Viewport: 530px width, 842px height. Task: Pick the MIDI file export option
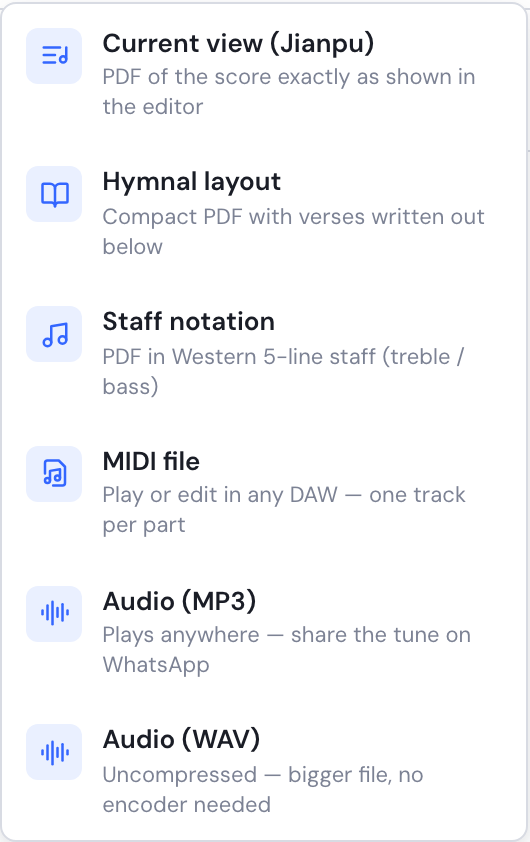point(264,492)
